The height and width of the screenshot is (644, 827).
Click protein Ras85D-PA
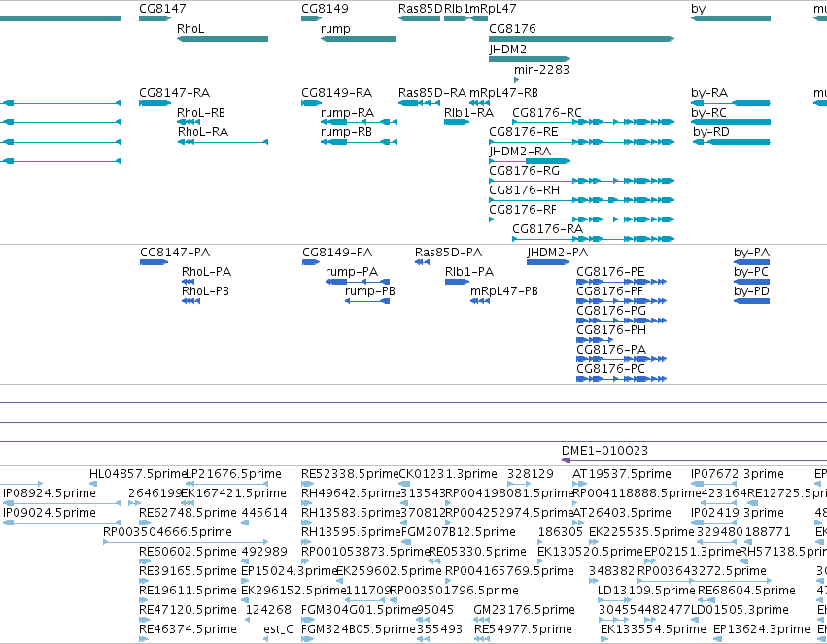click(x=448, y=253)
